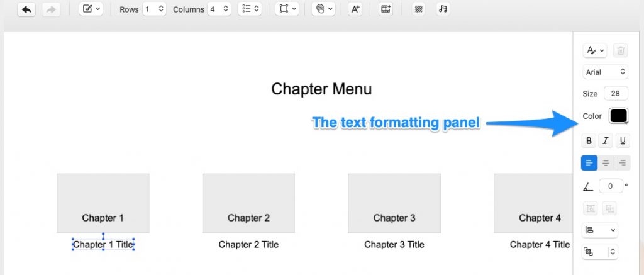Click the redo arrow button
This screenshot has height=275, width=644.
click(52, 9)
